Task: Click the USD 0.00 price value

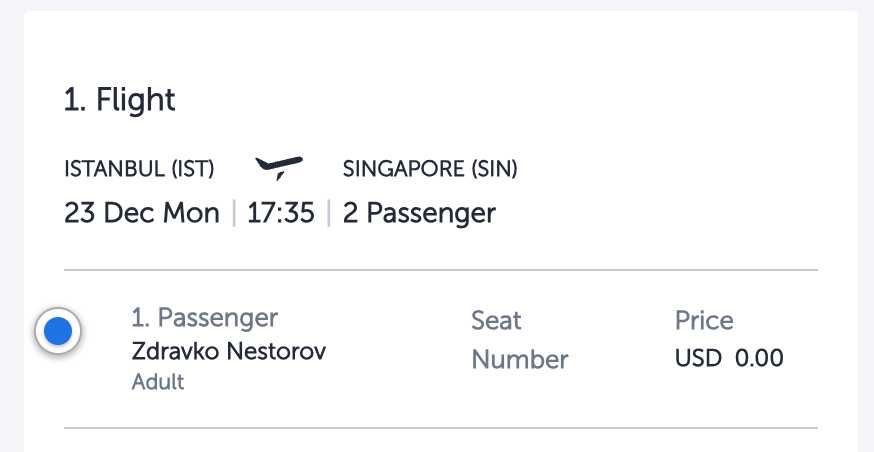Action: coord(729,358)
